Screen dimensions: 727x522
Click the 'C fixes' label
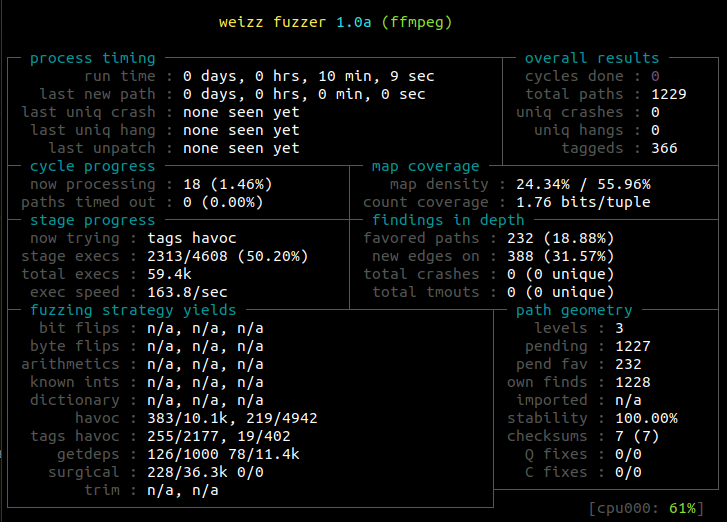[x=556, y=472]
